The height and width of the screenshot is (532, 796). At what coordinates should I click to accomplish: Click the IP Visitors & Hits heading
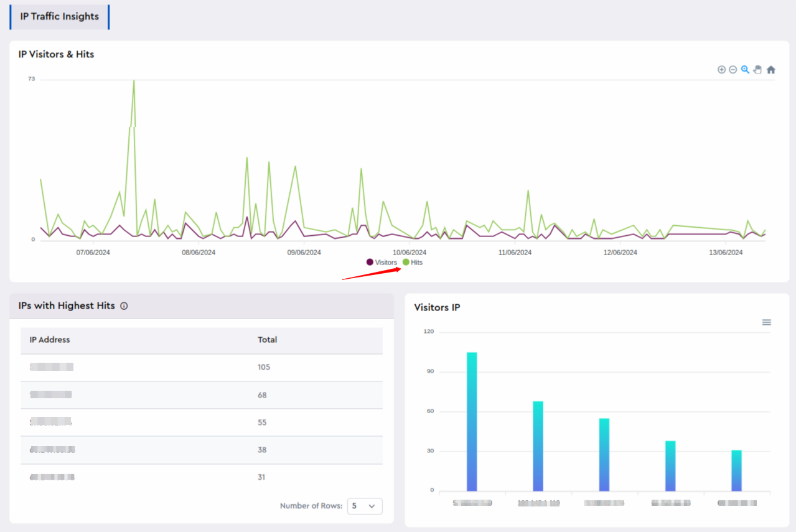(x=56, y=54)
